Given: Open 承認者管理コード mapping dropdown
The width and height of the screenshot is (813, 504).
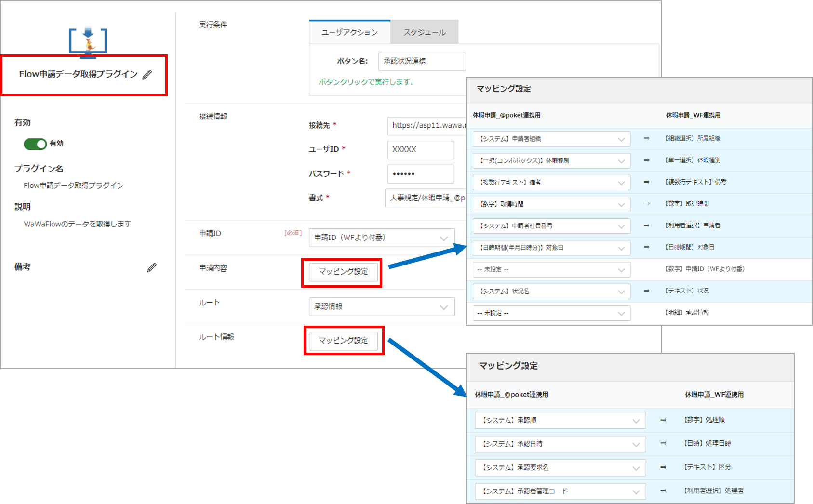Looking at the screenshot, I should tap(560, 491).
